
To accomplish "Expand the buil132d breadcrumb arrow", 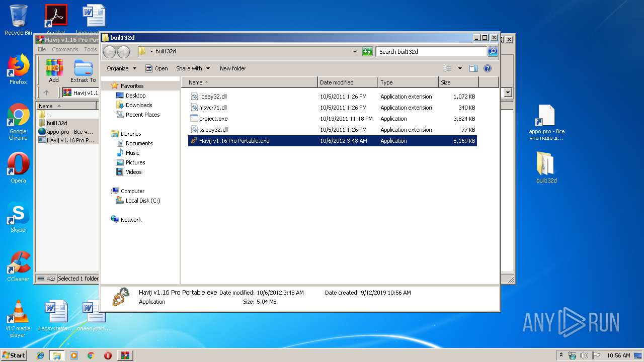I will 151,51.
